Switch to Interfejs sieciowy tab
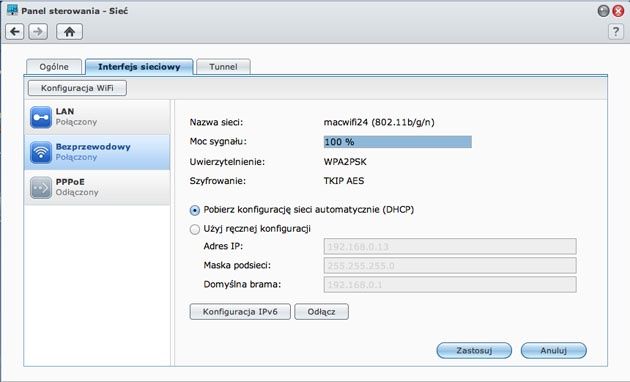This screenshot has height=382, width=630. click(139, 67)
